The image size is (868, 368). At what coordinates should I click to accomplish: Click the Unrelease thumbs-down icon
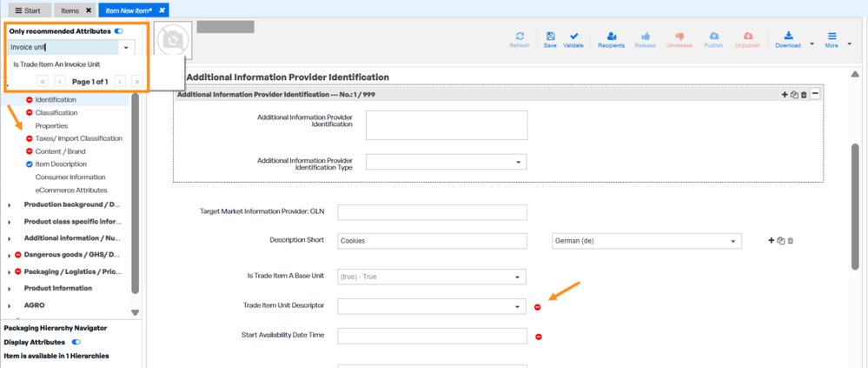coord(679,36)
